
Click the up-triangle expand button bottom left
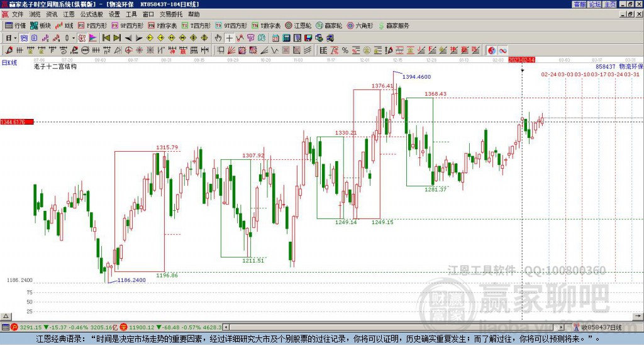6,317
